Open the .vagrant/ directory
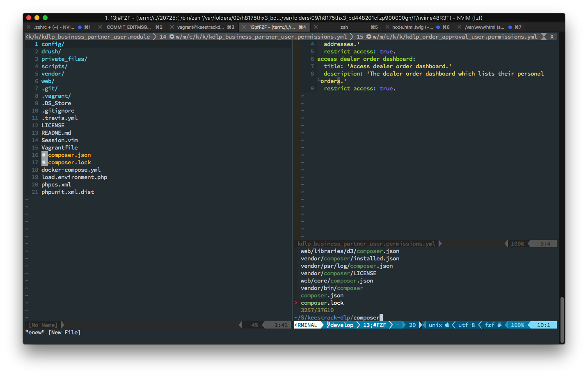This screenshot has width=588, height=377. click(x=56, y=96)
